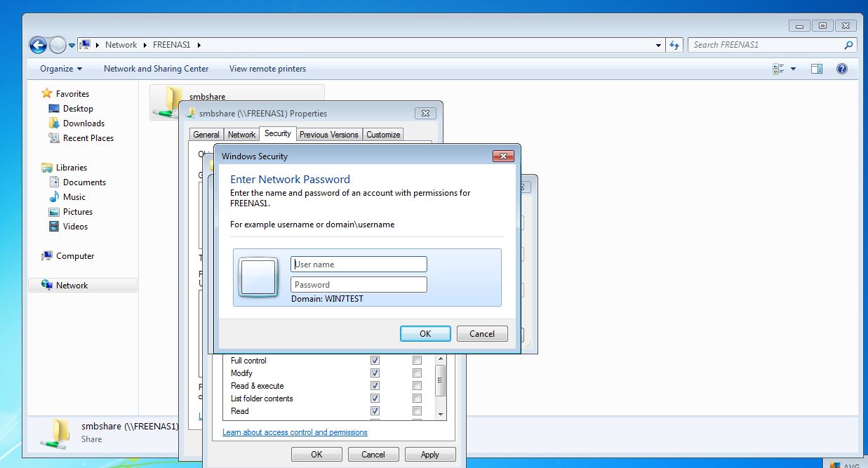The image size is (868, 468).
Task: Select Computer in the navigation pane
Action: pos(75,256)
